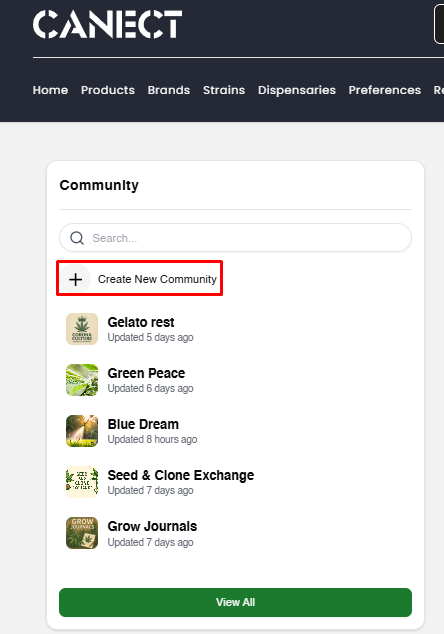Open the Blue Dream community

pos(143,424)
